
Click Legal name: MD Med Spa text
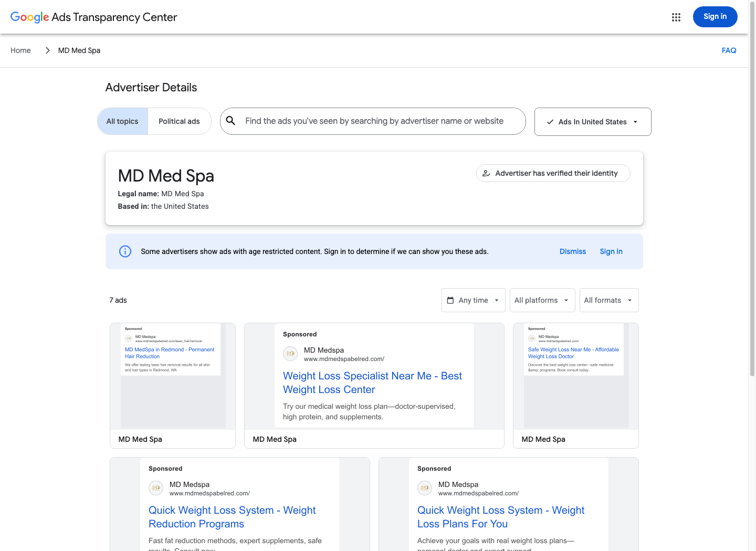click(x=161, y=194)
